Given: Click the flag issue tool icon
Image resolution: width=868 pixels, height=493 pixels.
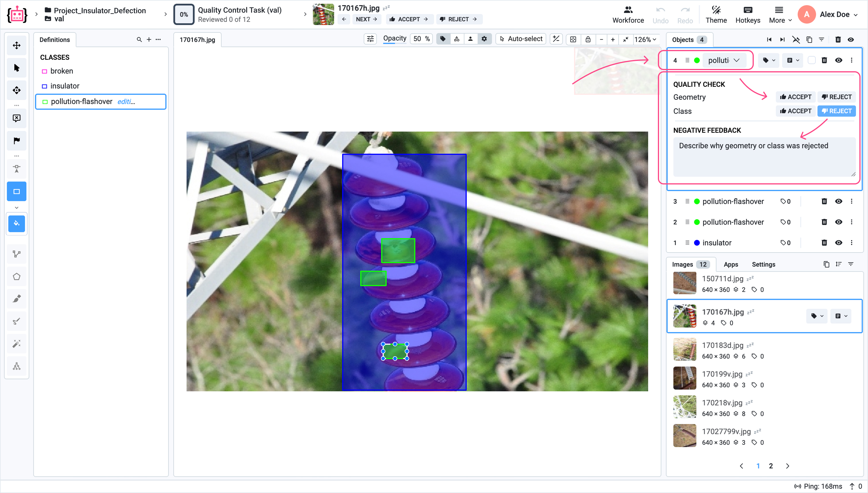Looking at the screenshot, I should point(17,140).
